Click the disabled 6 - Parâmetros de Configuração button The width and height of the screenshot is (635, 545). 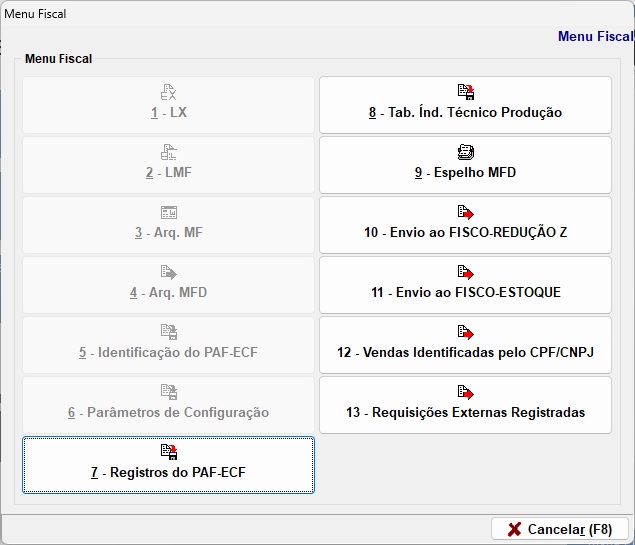coord(168,404)
